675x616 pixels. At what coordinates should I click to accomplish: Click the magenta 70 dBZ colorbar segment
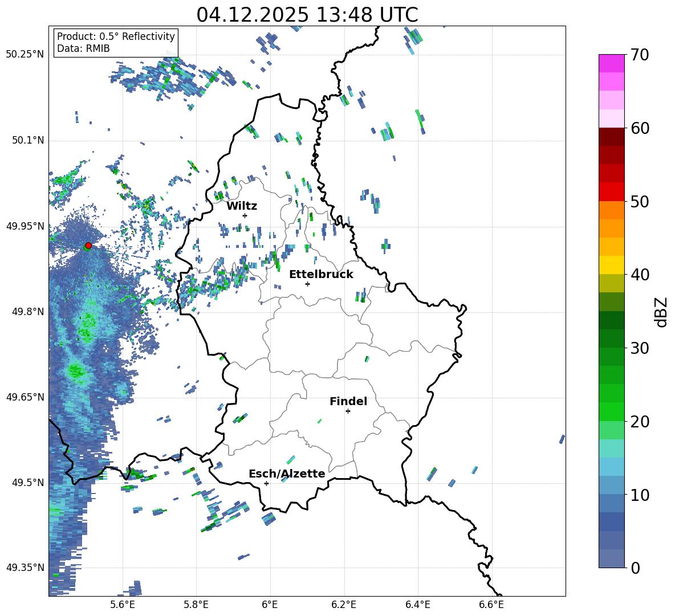[x=611, y=63]
